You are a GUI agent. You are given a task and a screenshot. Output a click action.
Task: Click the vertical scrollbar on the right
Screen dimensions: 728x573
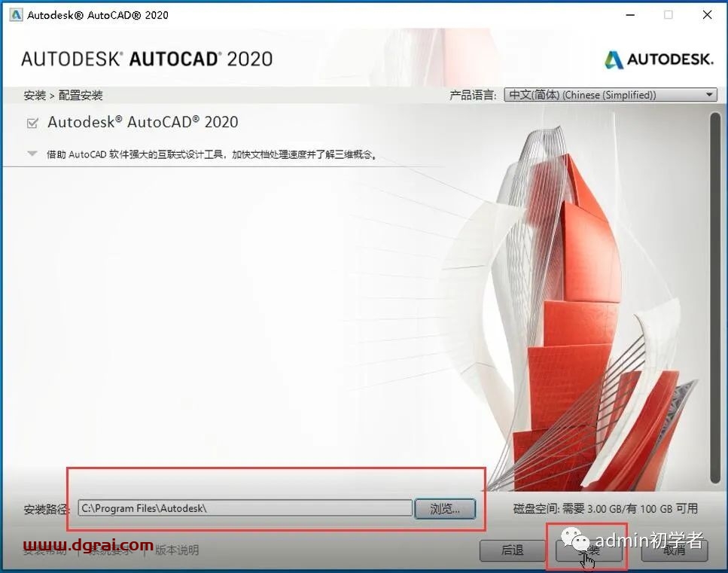[715, 297]
